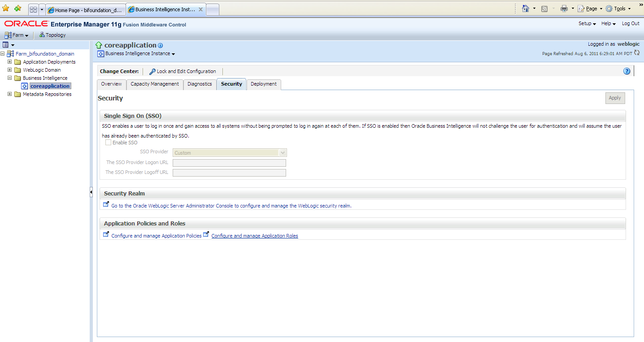Open the Business Intelligence Instance menu
Viewport: 644px width, 342px height.
(x=140, y=54)
